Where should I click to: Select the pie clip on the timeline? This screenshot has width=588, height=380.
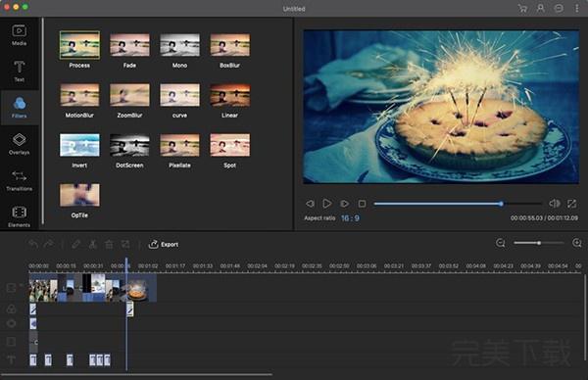pos(141,288)
